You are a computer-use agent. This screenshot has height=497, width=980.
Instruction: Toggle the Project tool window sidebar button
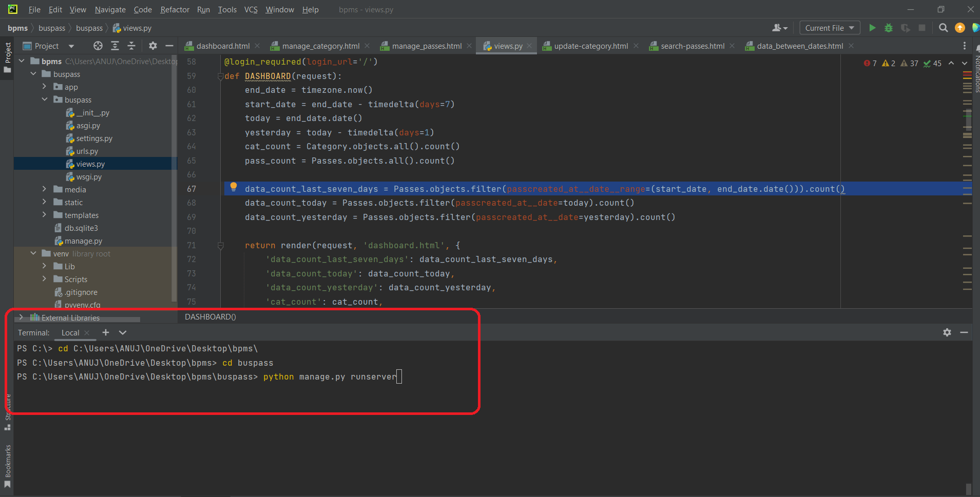[8, 56]
